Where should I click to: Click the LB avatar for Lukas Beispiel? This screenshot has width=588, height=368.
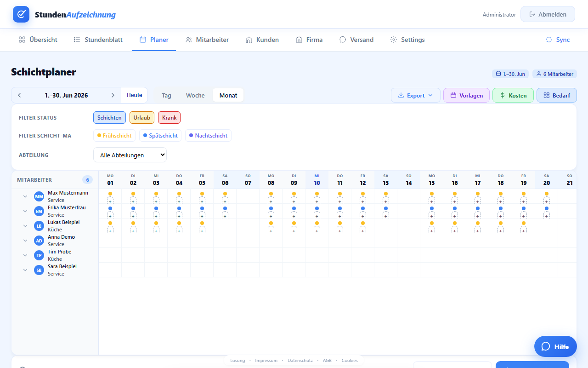coord(39,226)
